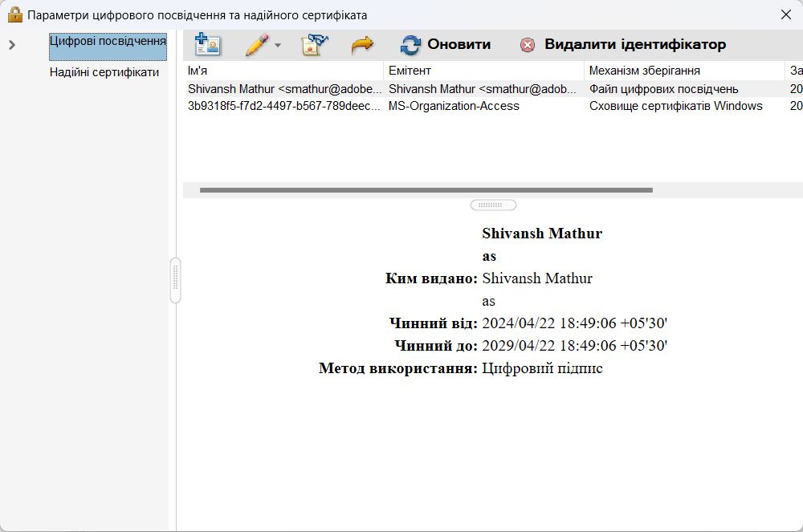Image resolution: width=803 pixels, height=532 pixels.
Task: Switch to Надійні сертифікати section
Action: (x=105, y=72)
